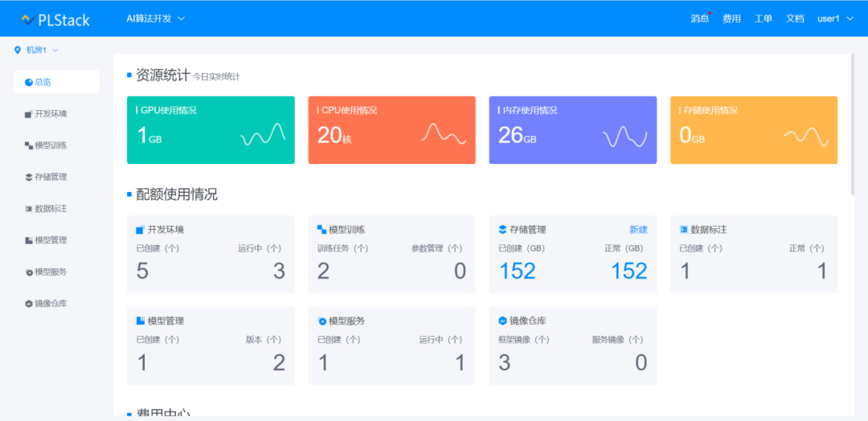The height and width of the screenshot is (421, 868).
Task: Click the 存储使用情况 card
Action: pos(754,130)
